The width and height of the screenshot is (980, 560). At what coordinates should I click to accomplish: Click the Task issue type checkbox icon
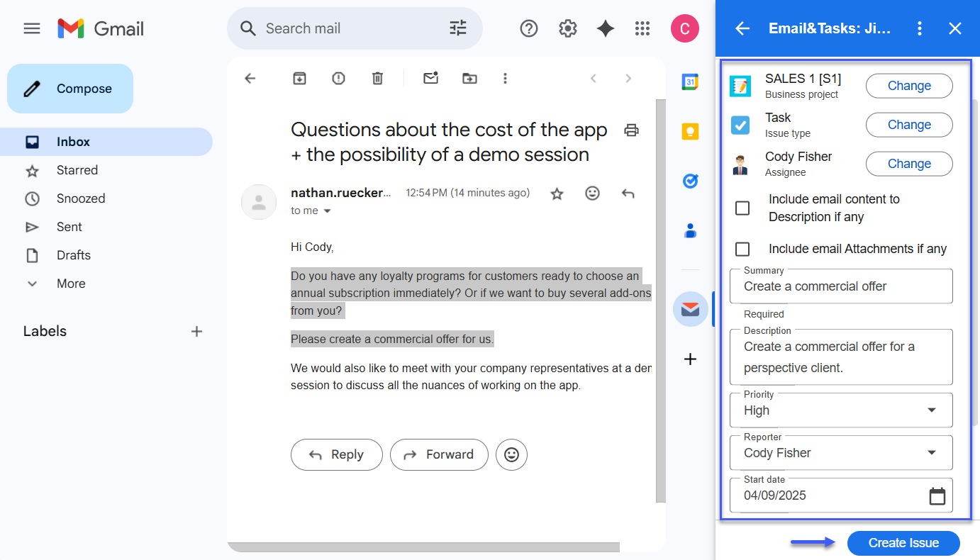pos(740,125)
